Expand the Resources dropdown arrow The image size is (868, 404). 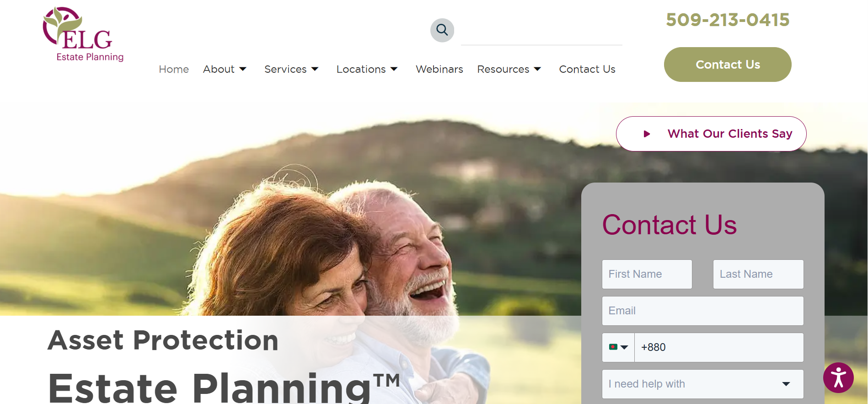coord(537,69)
